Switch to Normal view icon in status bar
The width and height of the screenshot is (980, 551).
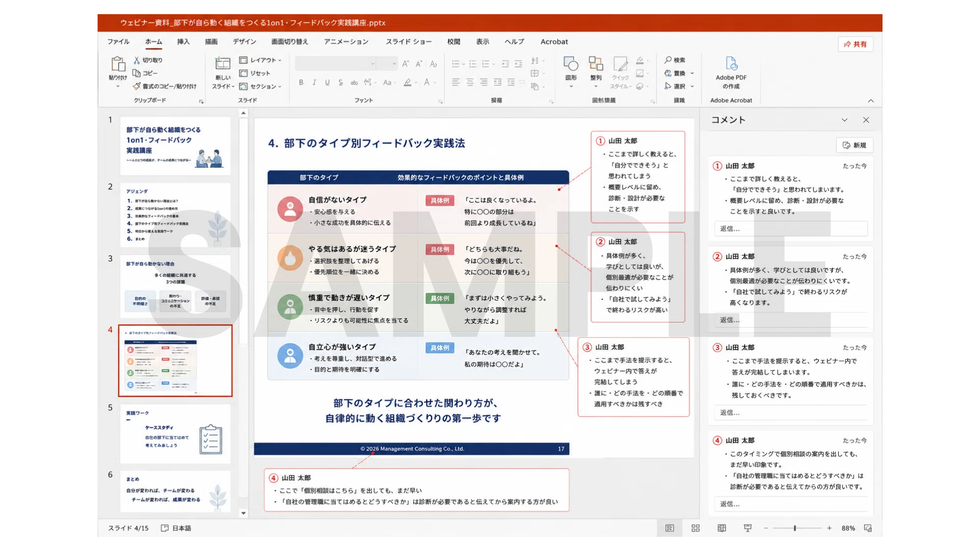670,528
